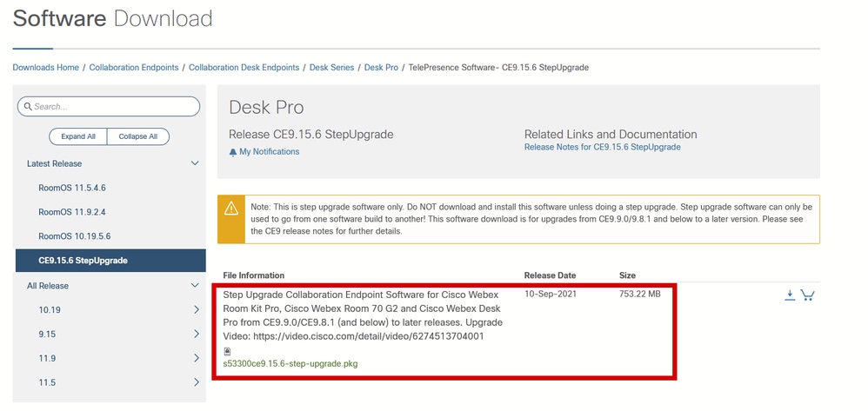868x411 pixels.
Task: Open Collaboration Desk Endpoints breadcrumb
Action: [244, 68]
